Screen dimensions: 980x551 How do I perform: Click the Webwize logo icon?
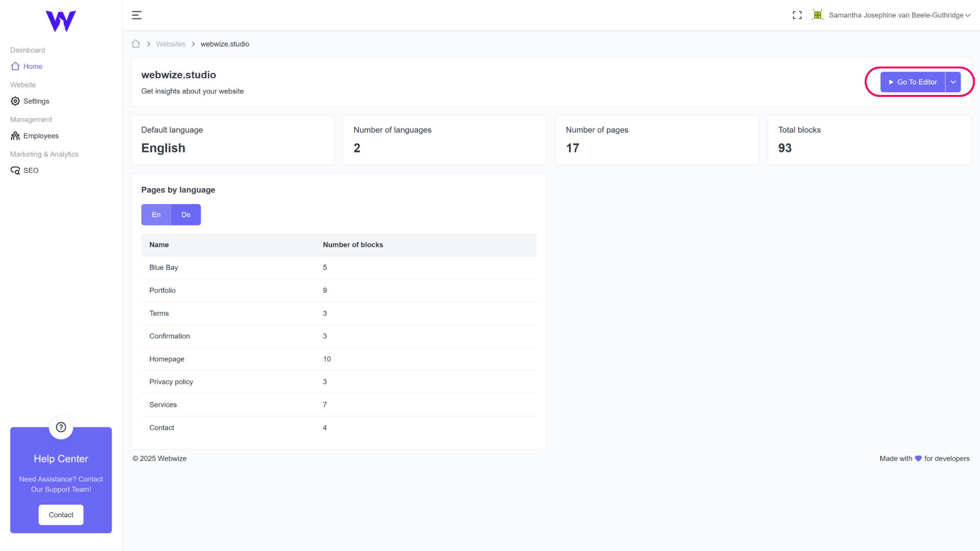[61, 21]
